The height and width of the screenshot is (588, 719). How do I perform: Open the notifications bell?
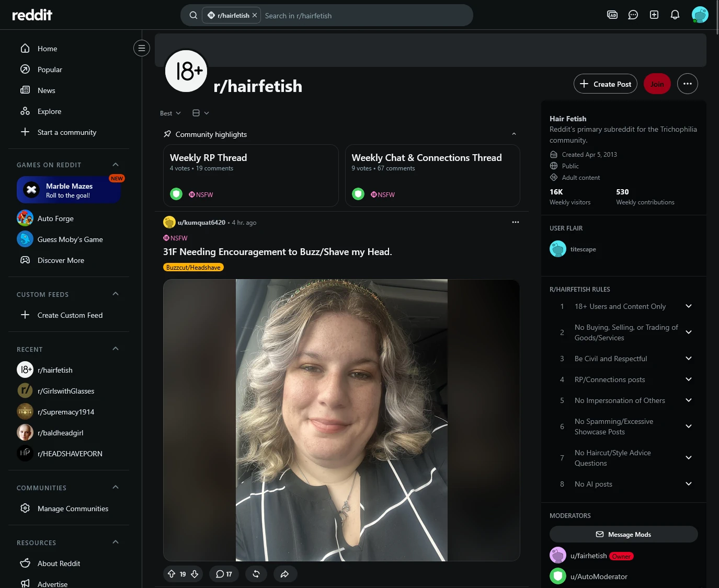[x=675, y=15]
